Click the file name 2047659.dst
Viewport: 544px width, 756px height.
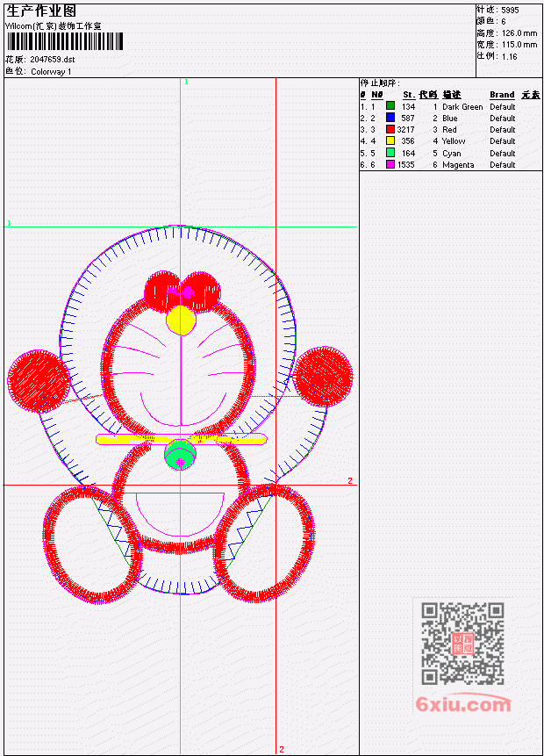pos(52,60)
